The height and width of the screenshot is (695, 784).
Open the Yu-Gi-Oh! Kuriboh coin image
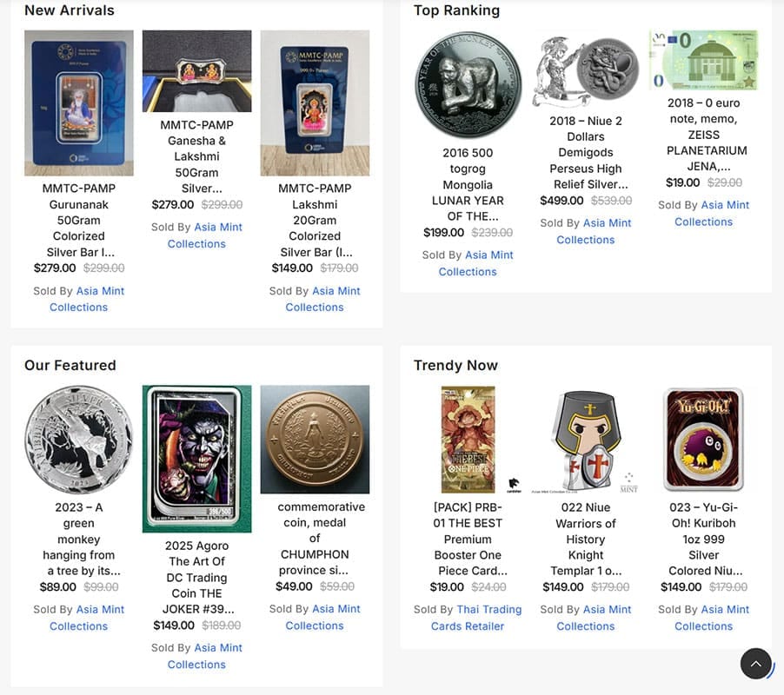(x=703, y=440)
